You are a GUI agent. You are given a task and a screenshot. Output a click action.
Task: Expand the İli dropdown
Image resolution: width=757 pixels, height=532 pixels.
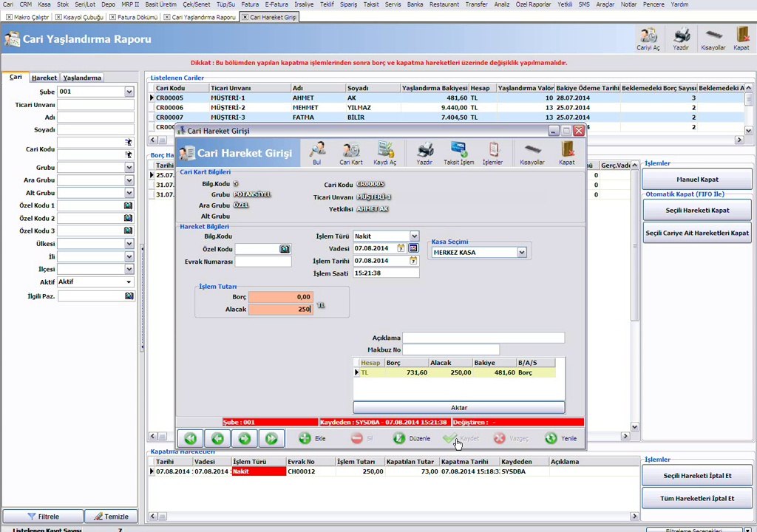[129, 256]
